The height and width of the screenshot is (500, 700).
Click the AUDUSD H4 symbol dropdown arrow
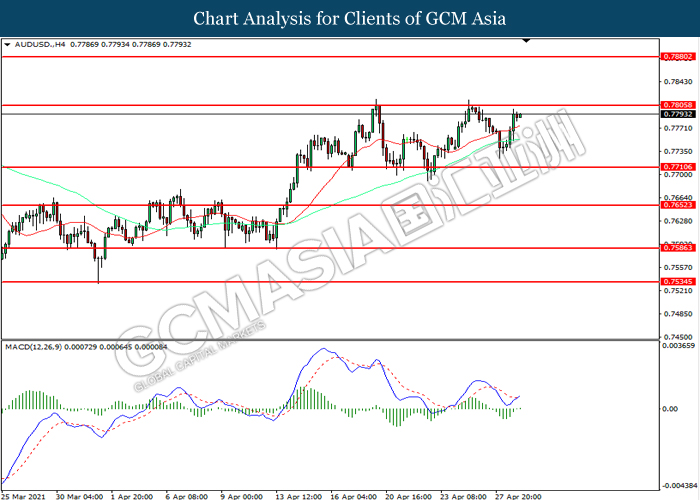[x=7, y=45]
